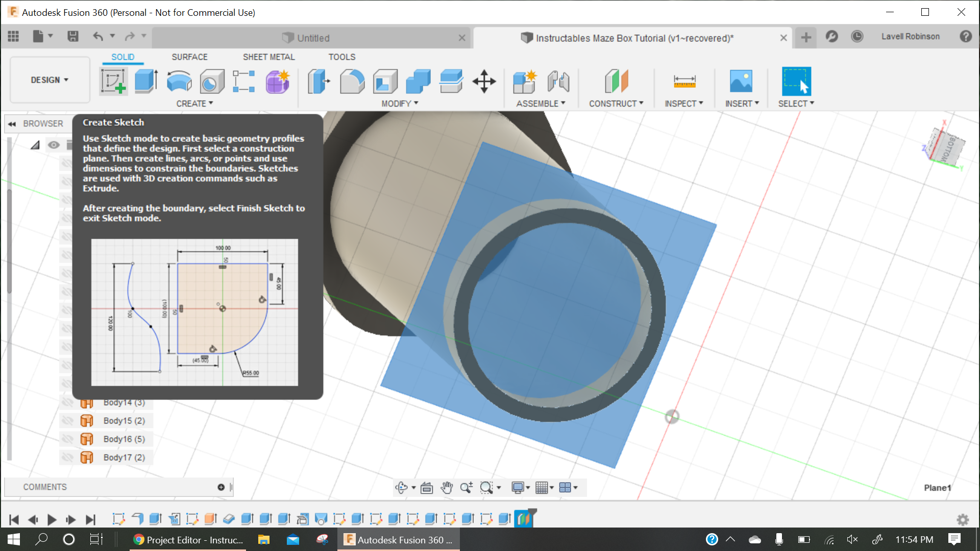Switch to the Untitled document tab
The image size is (980, 551).
[x=311, y=38]
